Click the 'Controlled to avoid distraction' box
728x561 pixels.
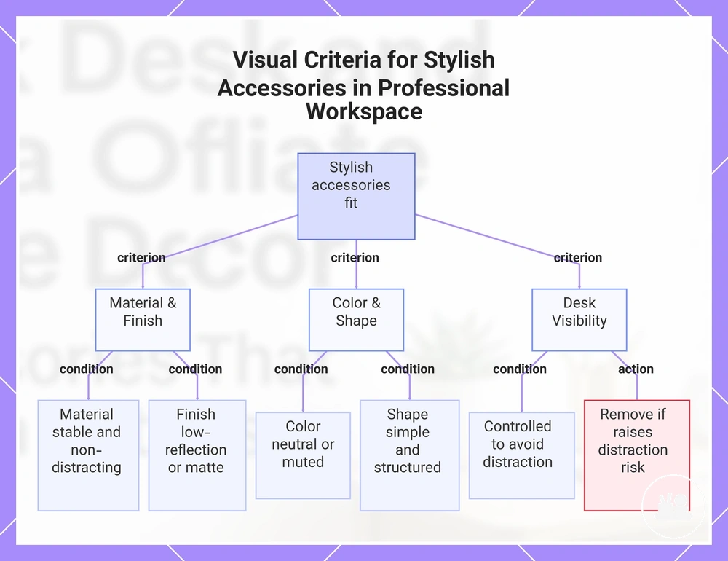point(521,455)
